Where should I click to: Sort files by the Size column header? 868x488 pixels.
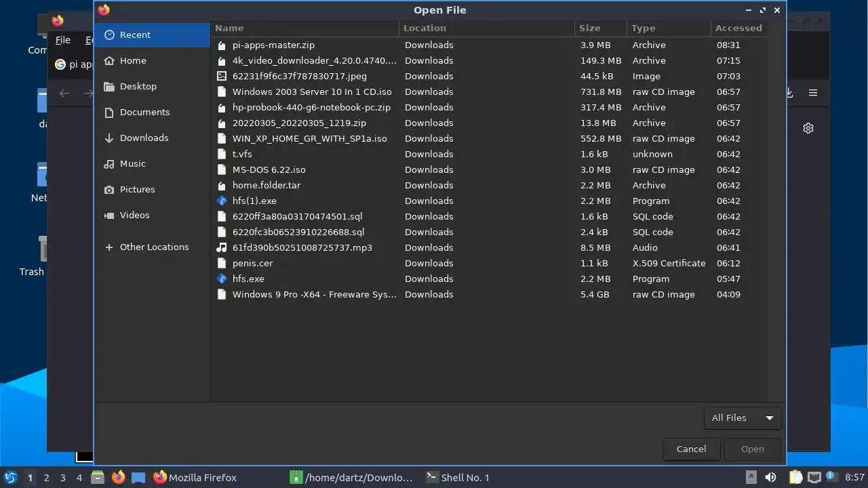pos(600,28)
